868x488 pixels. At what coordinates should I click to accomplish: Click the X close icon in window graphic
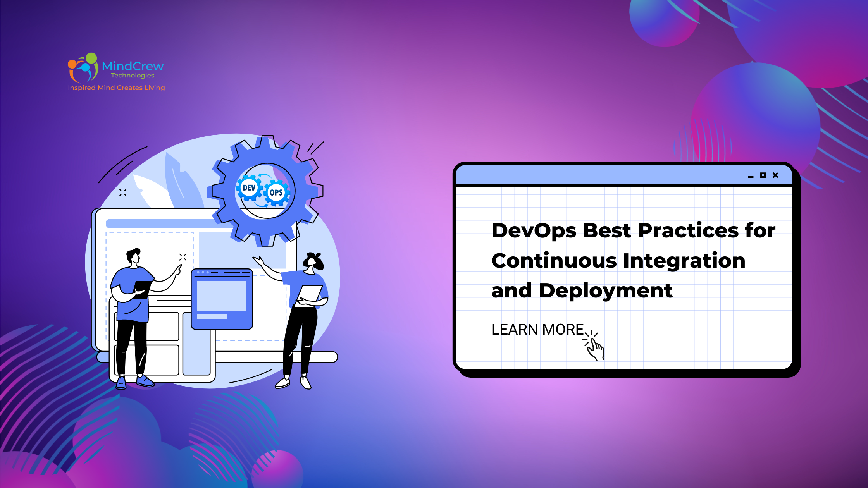point(775,175)
